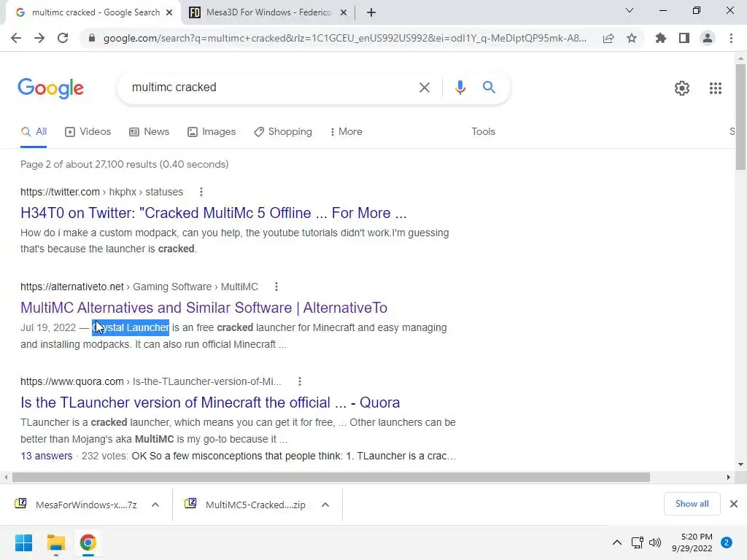Open options for the Twitter result
This screenshot has height=560, width=747.
(201, 192)
